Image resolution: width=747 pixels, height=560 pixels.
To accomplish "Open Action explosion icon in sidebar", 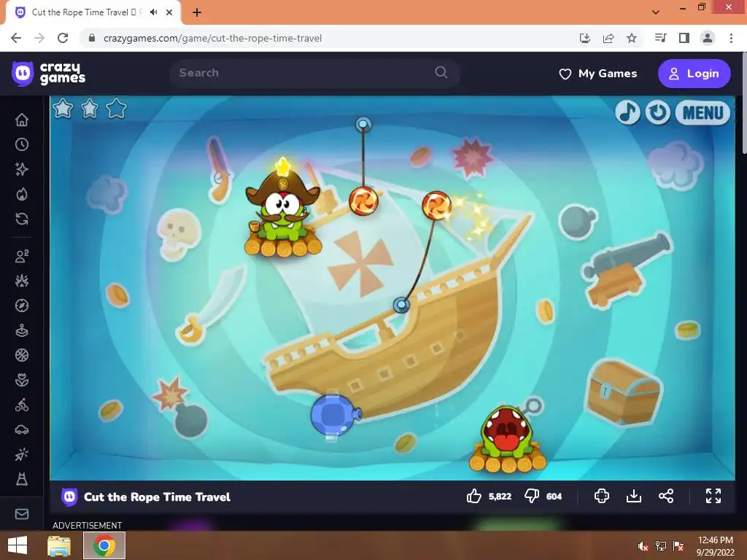I will tap(22, 281).
